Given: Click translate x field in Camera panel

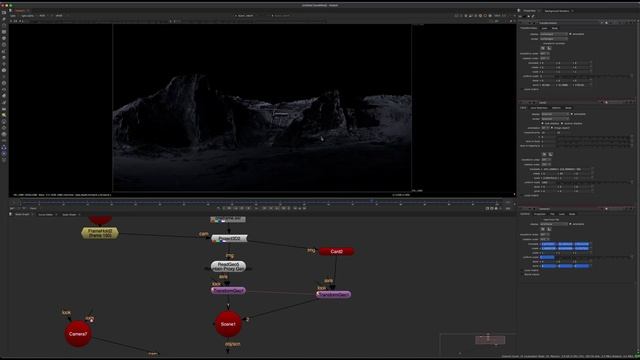Looking at the screenshot, I should 549,244.
